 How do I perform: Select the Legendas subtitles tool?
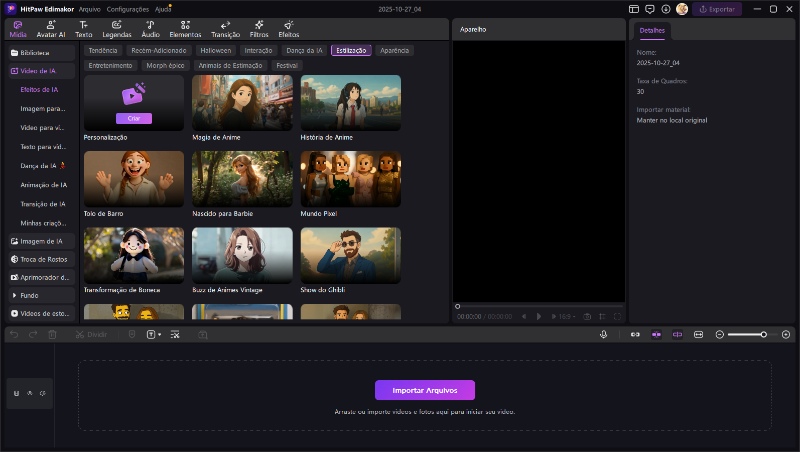(x=116, y=28)
